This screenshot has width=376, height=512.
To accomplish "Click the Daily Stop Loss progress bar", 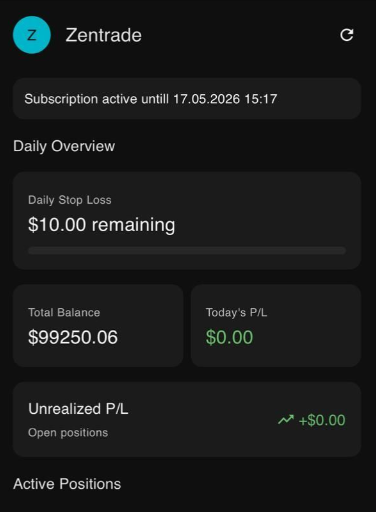I will [x=187, y=251].
